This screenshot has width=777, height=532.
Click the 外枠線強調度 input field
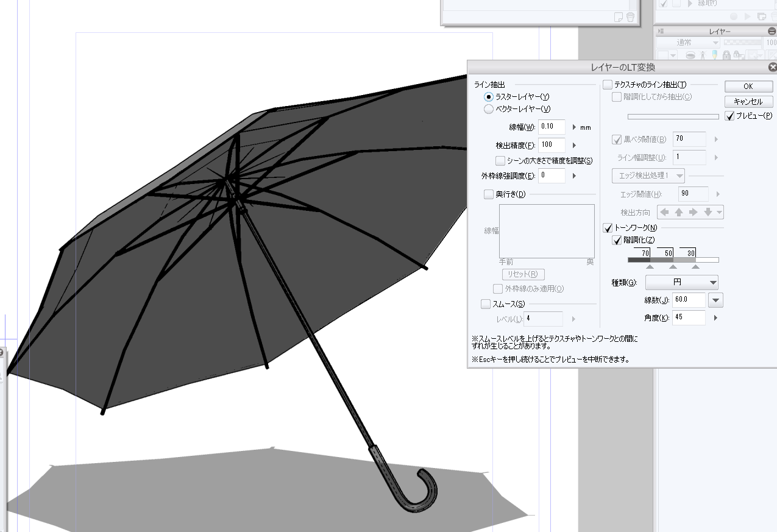552,176
